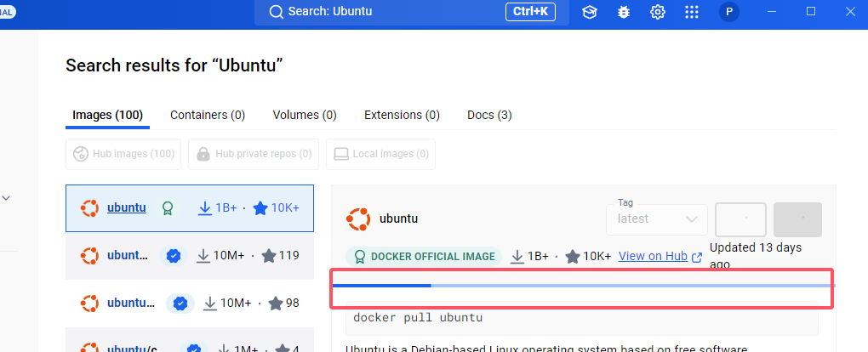This screenshot has height=352, width=868.
Task: Open the View on Hub link
Action: 653,256
